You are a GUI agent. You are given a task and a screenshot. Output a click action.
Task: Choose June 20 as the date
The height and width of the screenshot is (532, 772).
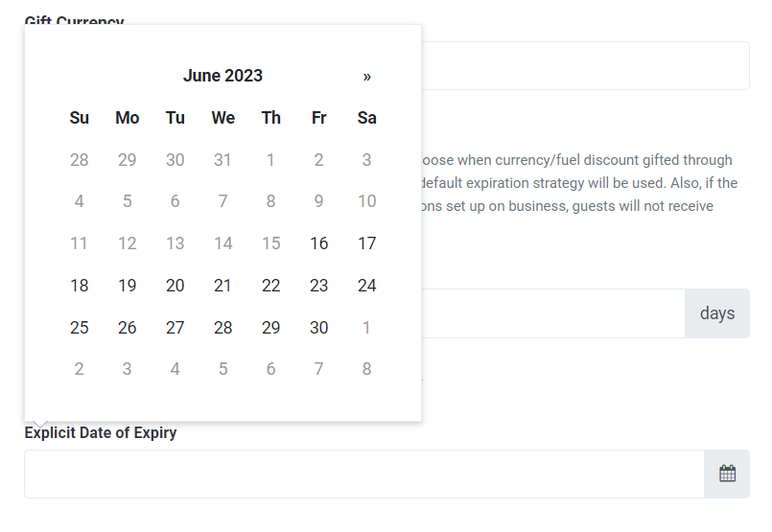tap(175, 286)
